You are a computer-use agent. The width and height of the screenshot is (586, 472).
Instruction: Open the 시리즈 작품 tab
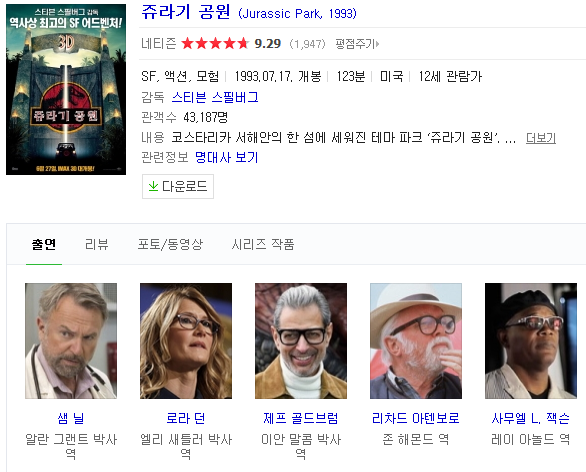coord(263,244)
